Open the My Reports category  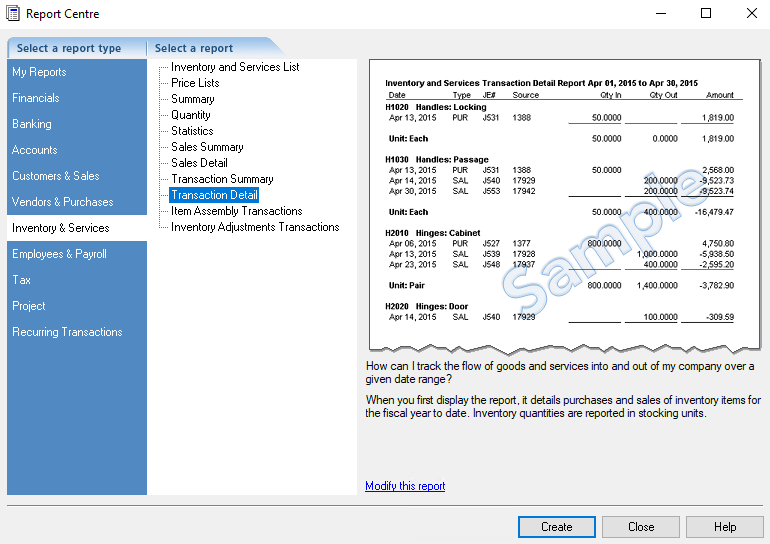click(x=39, y=72)
